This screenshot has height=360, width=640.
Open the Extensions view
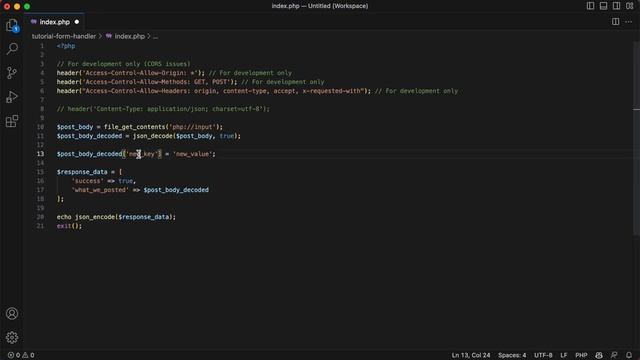12,121
